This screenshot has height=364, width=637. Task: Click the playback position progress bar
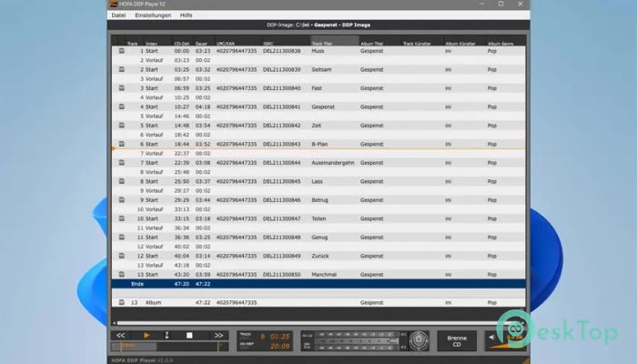(169, 346)
